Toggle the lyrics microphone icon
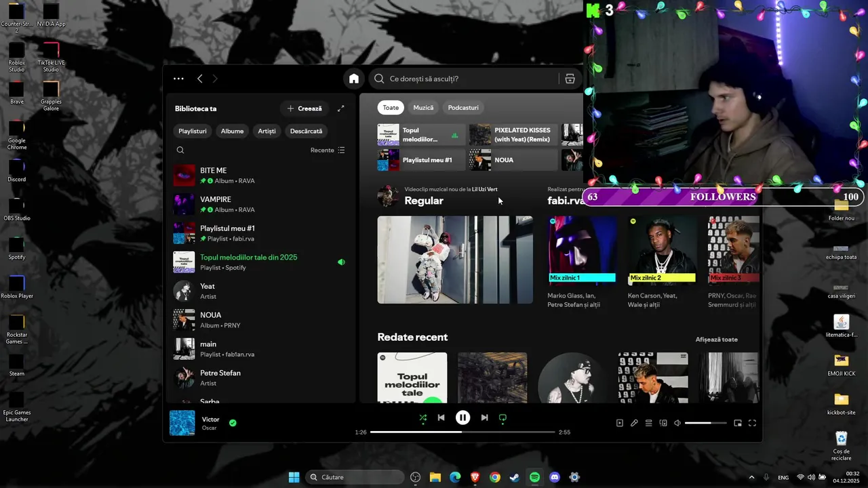This screenshot has height=488, width=868. pyautogui.click(x=634, y=423)
